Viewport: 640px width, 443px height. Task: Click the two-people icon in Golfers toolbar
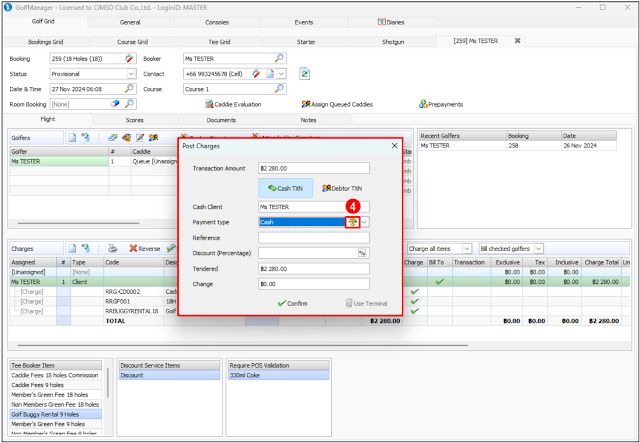tap(153, 138)
